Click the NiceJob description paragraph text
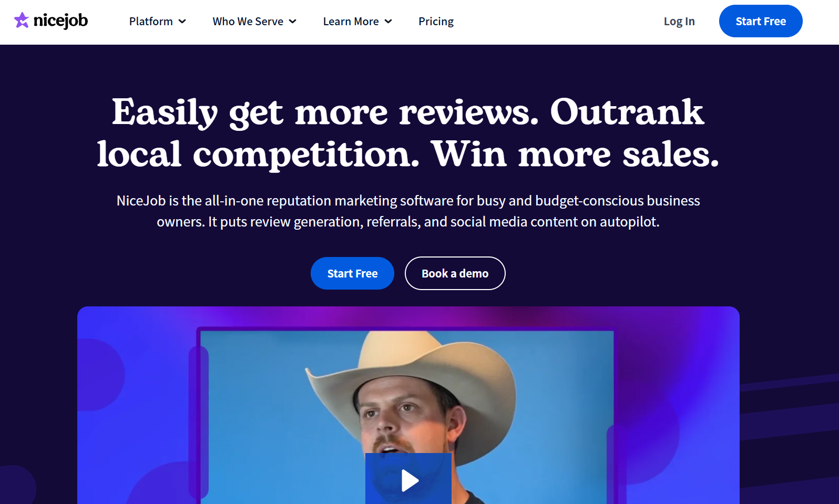 [x=408, y=211]
